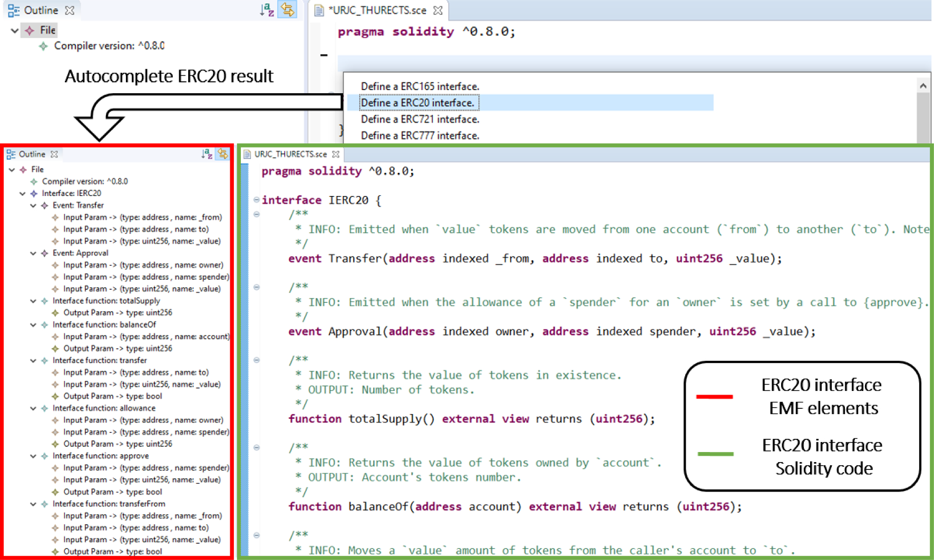This screenshot has width=934, height=560.
Task: Close the lower Outline view tab
Action: point(54,154)
